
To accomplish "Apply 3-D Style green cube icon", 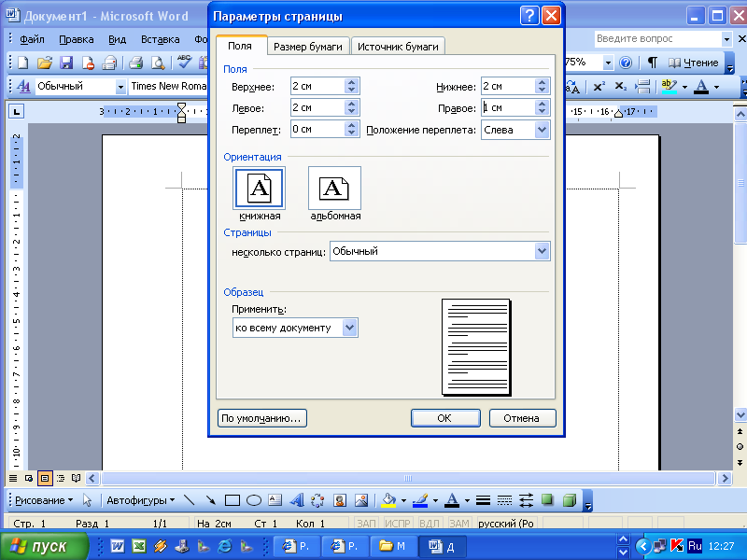I will pyautogui.click(x=570, y=500).
